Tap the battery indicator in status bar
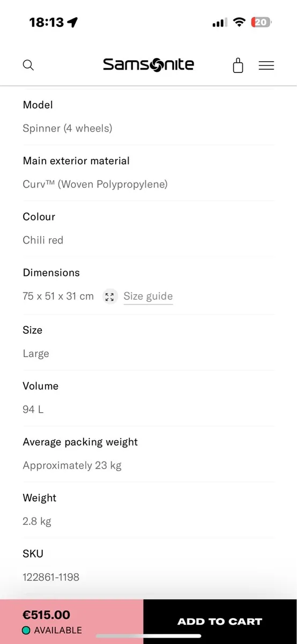The height and width of the screenshot is (644, 297). click(x=262, y=23)
